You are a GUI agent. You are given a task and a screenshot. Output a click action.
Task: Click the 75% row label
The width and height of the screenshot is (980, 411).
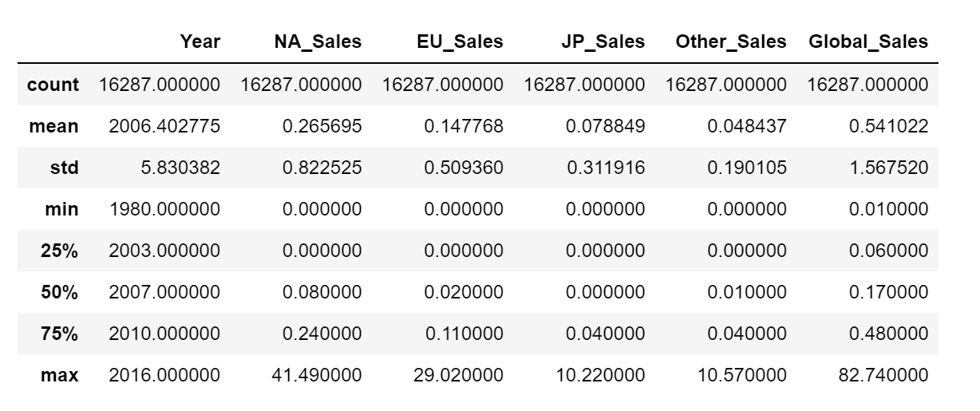pyautogui.click(x=60, y=333)
